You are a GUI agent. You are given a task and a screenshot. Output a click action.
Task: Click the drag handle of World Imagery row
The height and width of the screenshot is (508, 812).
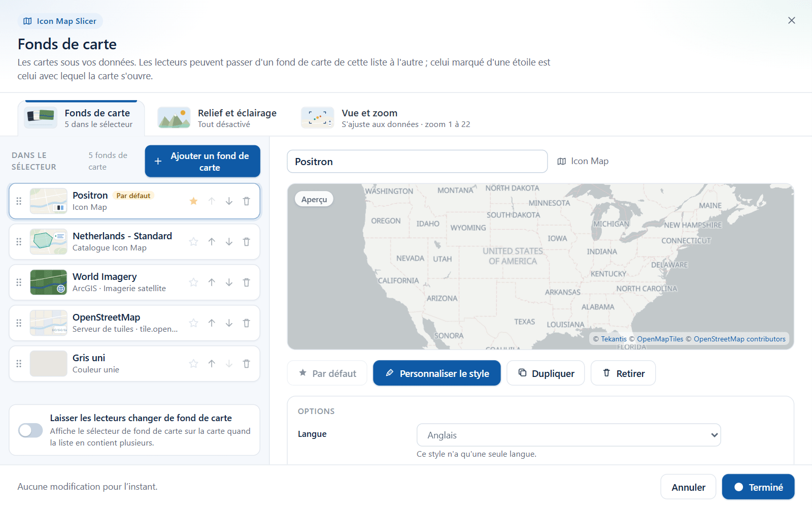pyautogui.click(x=19, y=282)
